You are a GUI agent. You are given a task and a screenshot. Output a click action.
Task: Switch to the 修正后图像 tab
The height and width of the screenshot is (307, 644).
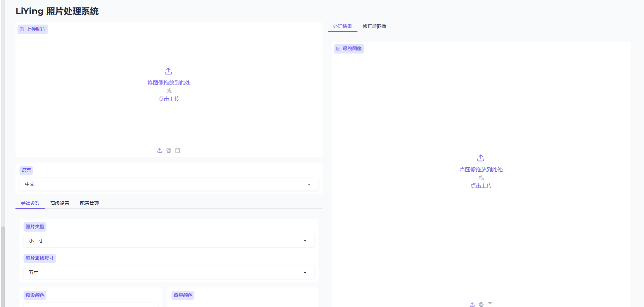click(374, 26)
